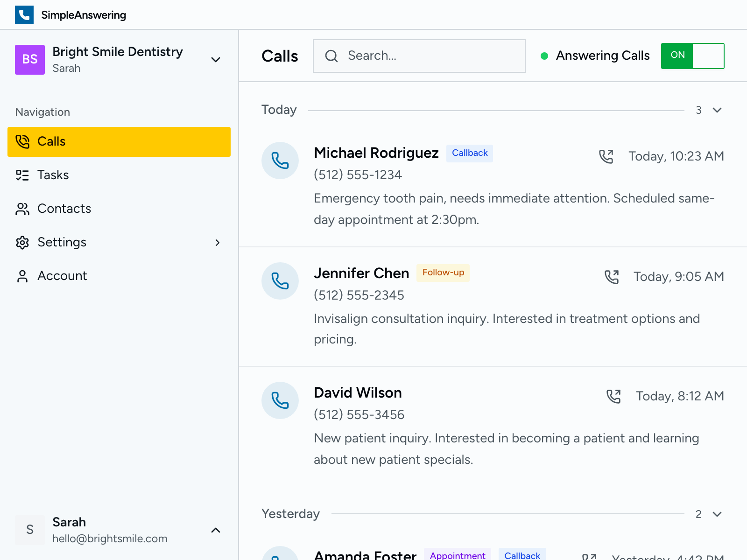Click the SimpleAnswering phone logo
This screenshot has width=747, height=560.
(x=24, y=14)
